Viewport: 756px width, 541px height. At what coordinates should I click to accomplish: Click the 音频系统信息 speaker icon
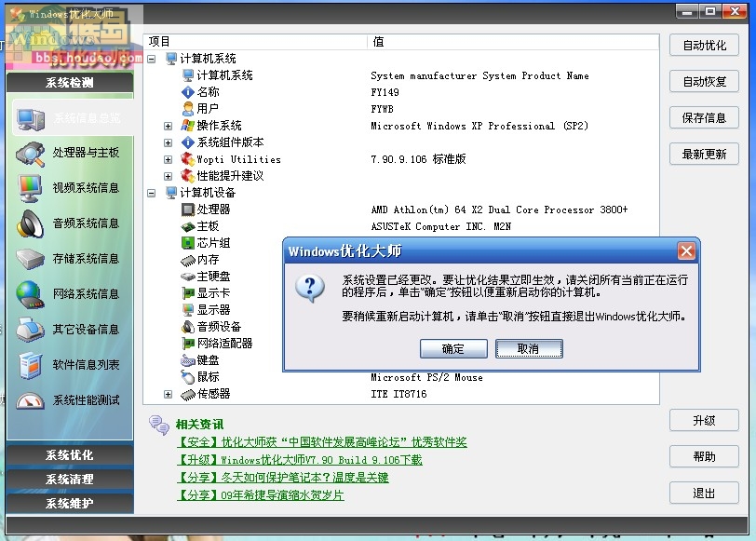pyautogui.click(x=30, y=223)
